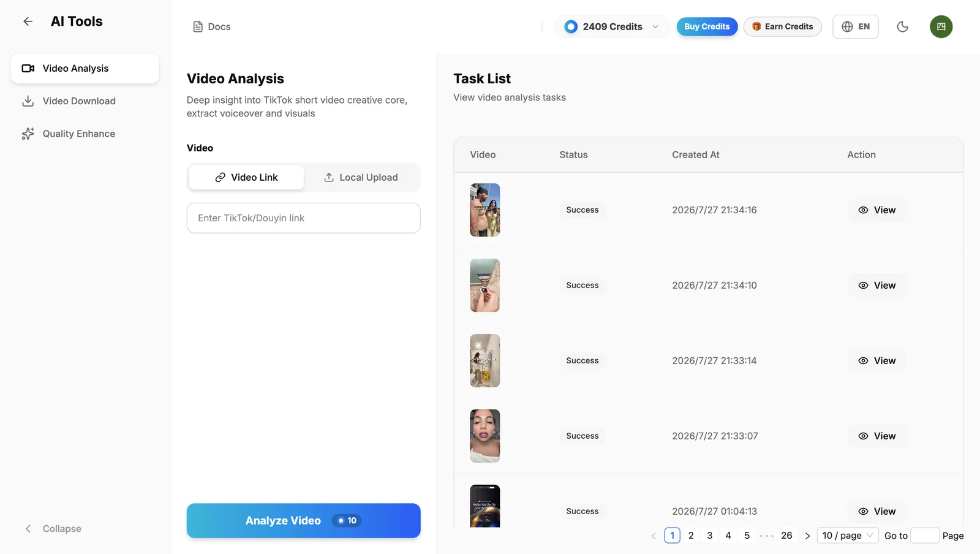This screenshot has height=554, width=980.
Task: Switch to the Video Link tab
Action: click(246, 178)
